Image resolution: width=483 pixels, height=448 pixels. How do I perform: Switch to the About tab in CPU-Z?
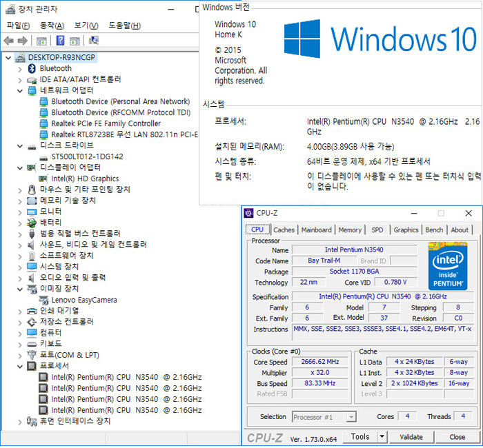click(460, 230)
